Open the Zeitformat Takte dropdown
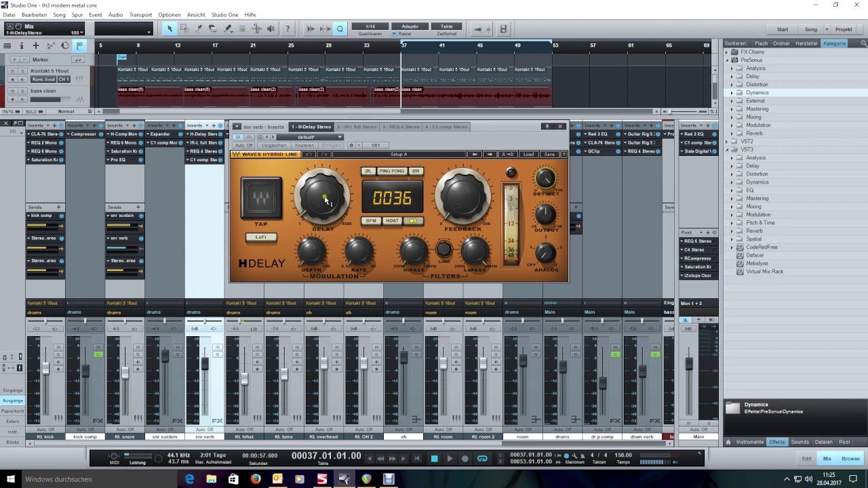This screenshot has height=488, width=868. pos(447,26)
